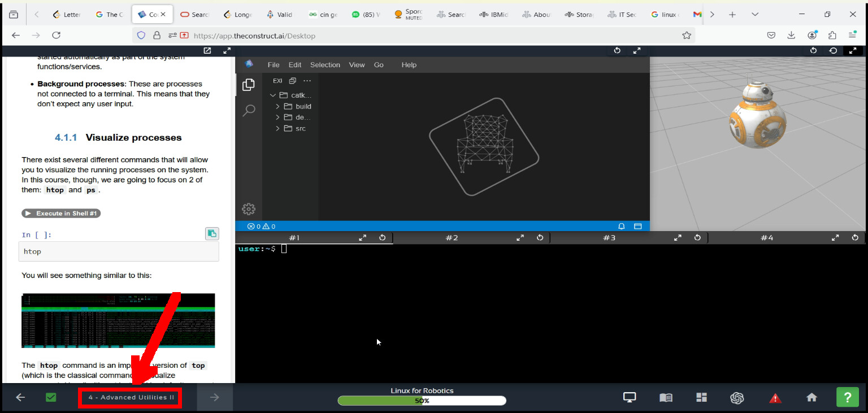Viewport: 868px width, 413px height.
Task: Maximize terminal #1
Action: click(363, 238)
